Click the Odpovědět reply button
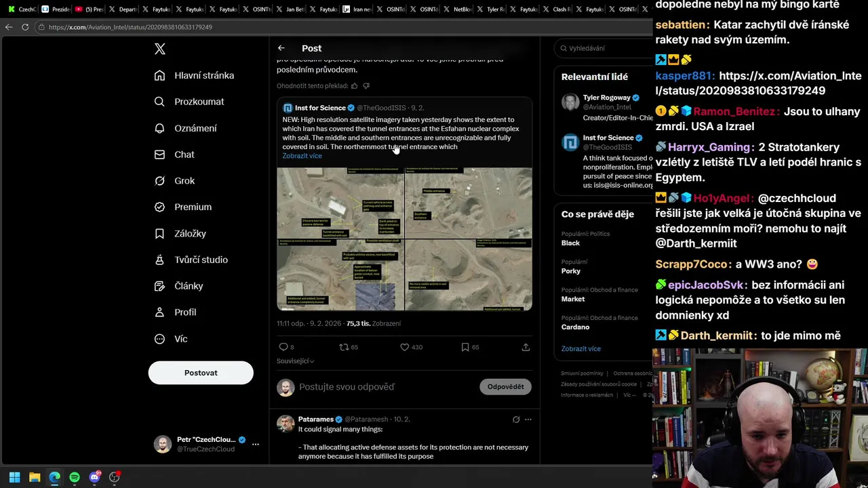The height and width of the screenshot is (488, 868). (x=505, y=387)
